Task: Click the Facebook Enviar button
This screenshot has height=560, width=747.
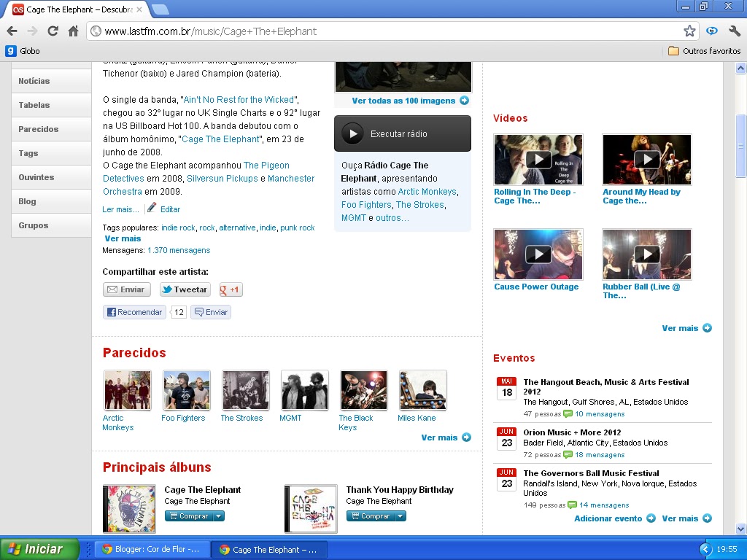Action: point(211,312)
